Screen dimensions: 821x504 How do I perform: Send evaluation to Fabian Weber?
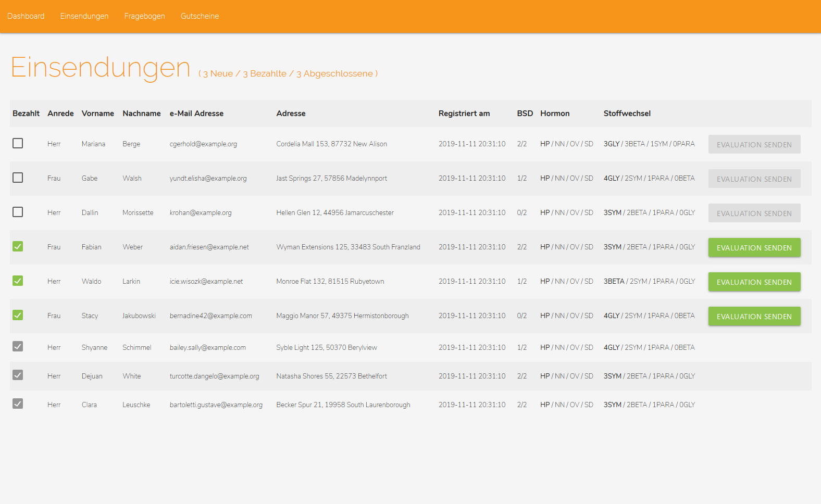click(754, 248)
